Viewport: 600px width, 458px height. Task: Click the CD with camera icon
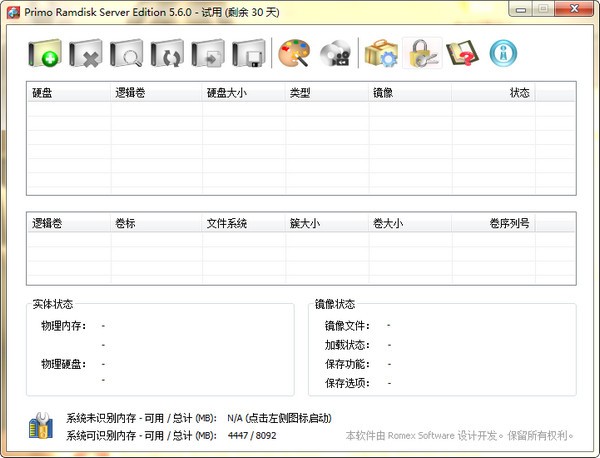click(337, 54)
